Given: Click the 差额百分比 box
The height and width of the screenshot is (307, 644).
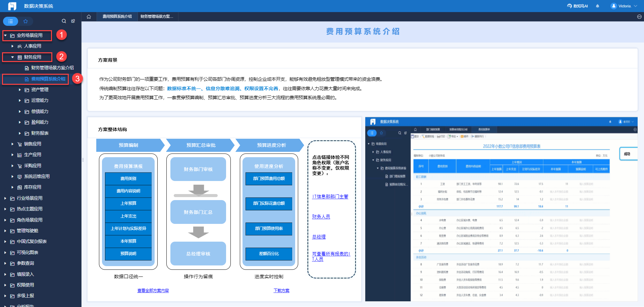Looking at the screenshot, I should click(269, 254).
